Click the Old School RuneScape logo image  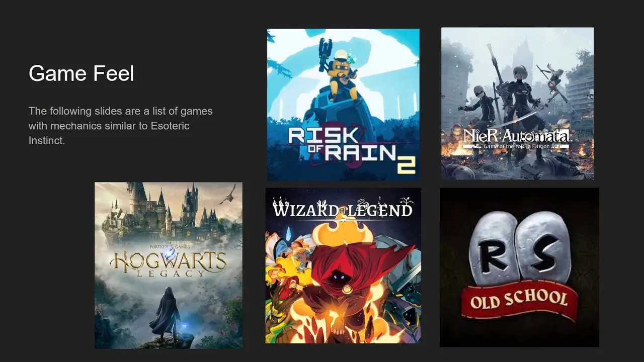click(x=519, y=267)
